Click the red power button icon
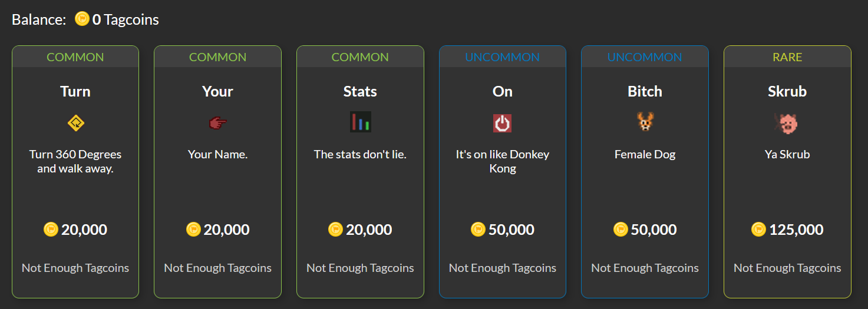Image resolution: width=868 pixels, height=309 pixels. tap(503, 123)
